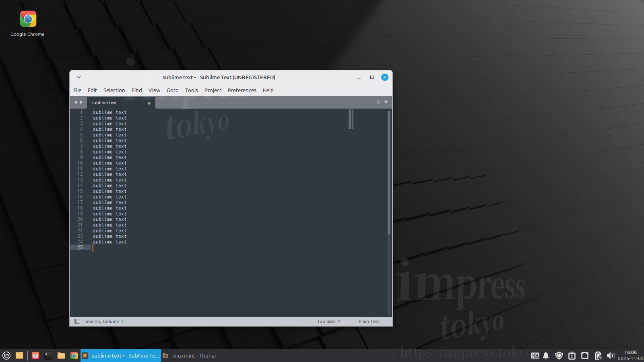Open the notifications bell in the tray

[546, 356]
